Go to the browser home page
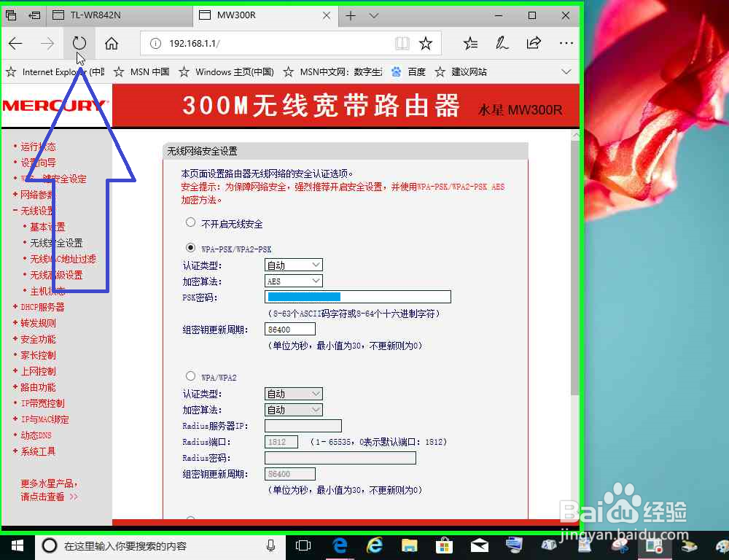This screenshot has height=560, width=729. coord(111,44)
